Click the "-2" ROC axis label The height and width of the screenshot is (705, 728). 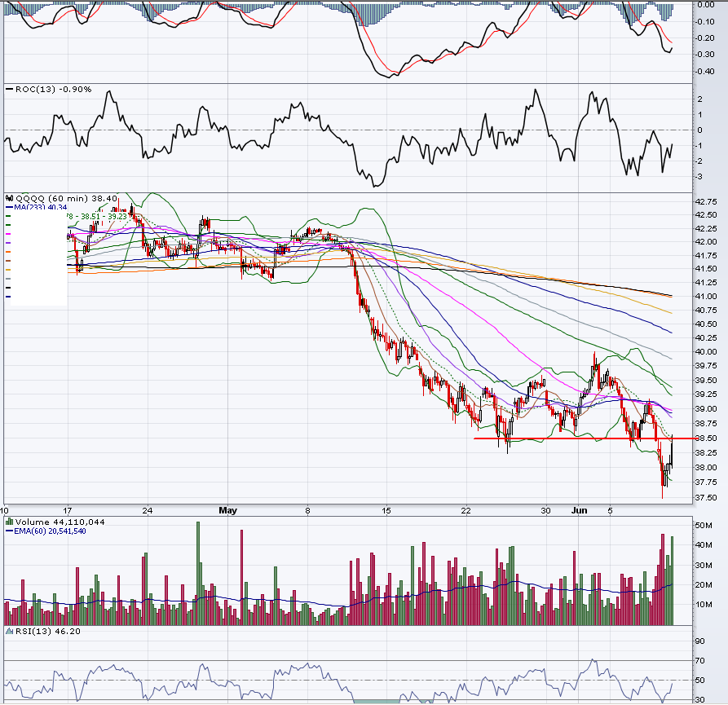coord(699,161)
